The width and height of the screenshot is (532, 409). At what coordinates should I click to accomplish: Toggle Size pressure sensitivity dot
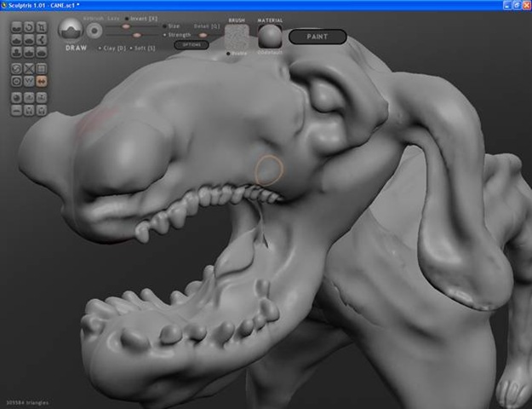pos(165,26)
